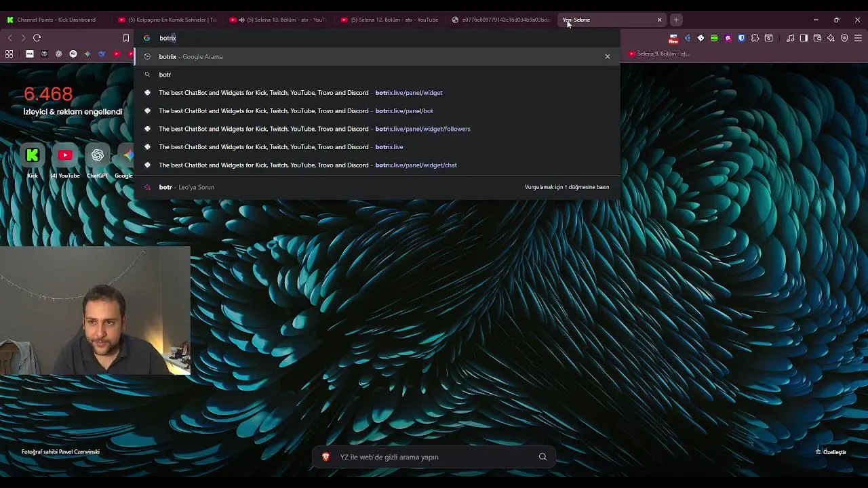This screenshot has width=868, height=488.
Task: Click the green Kick extension icon
Action: tap(714, 38)
